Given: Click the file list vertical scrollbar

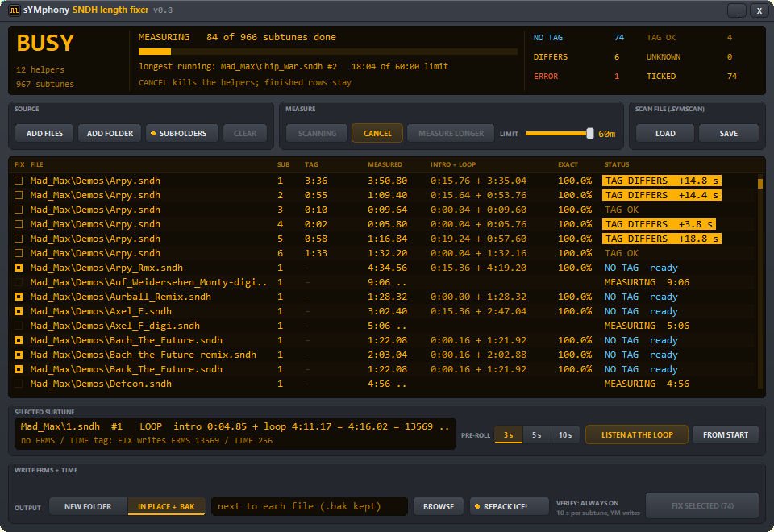Looking at the screenshot, I should [760, 282].
